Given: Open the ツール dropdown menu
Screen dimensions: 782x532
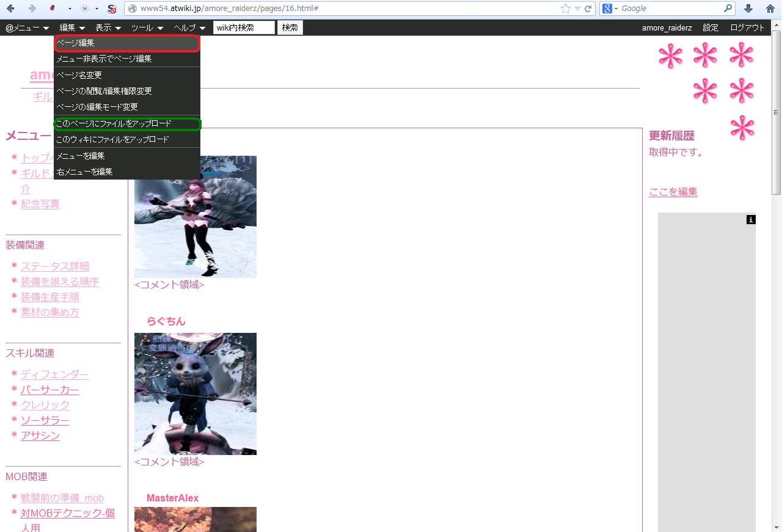Looking at the screenshot, I should pyautogui.click(x=147, y=28).
